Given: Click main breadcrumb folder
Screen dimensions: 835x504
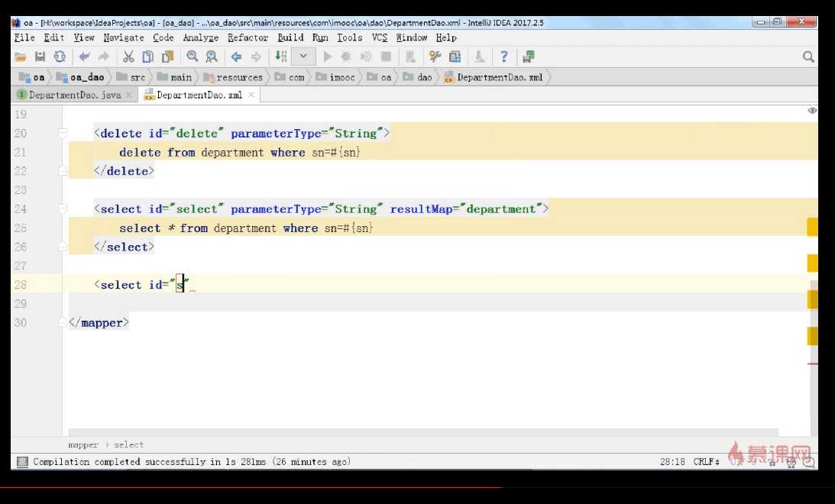Looking at the screenshot, I should click(x=174, y=77).
